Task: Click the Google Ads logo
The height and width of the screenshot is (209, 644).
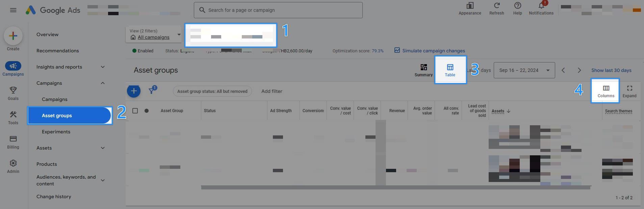Action: click(53, 10)
